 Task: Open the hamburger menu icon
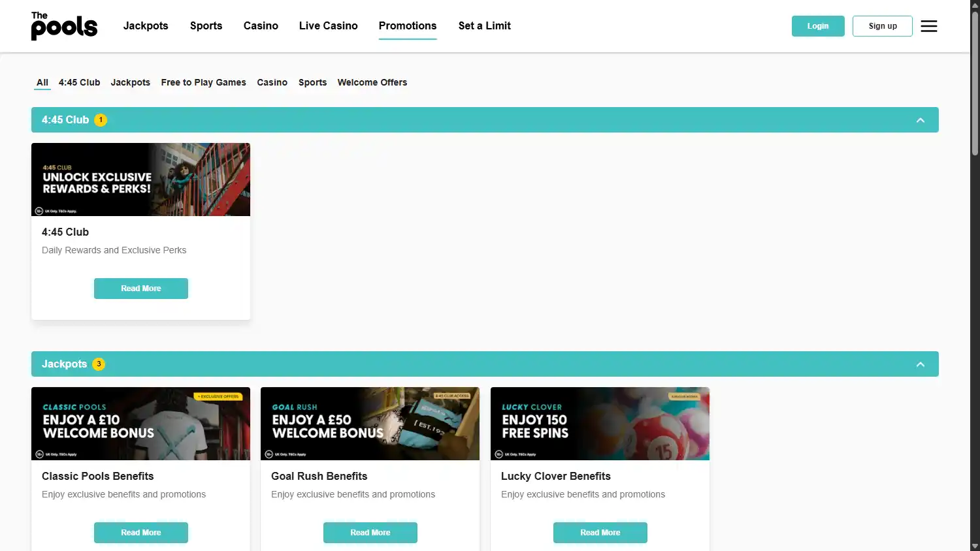coord(929,26)
